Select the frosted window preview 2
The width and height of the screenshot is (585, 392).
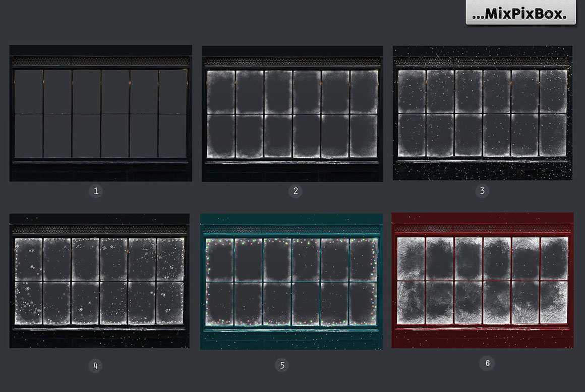[x=292, y=113]
